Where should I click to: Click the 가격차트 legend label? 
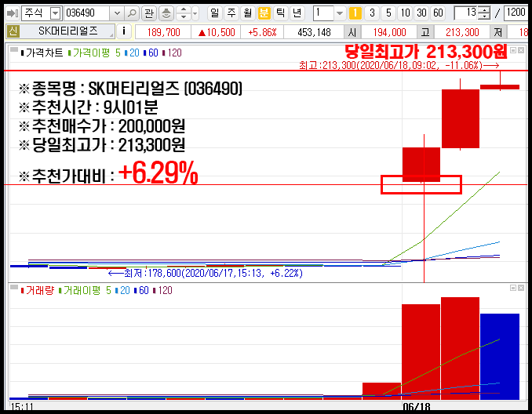42,53
